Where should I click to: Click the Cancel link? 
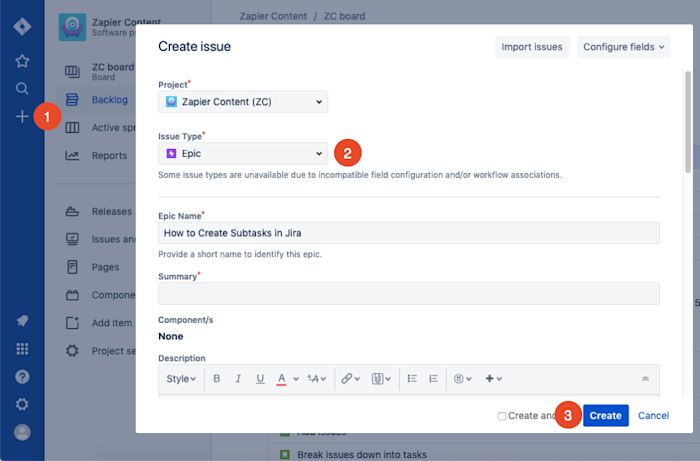(653, 415)
